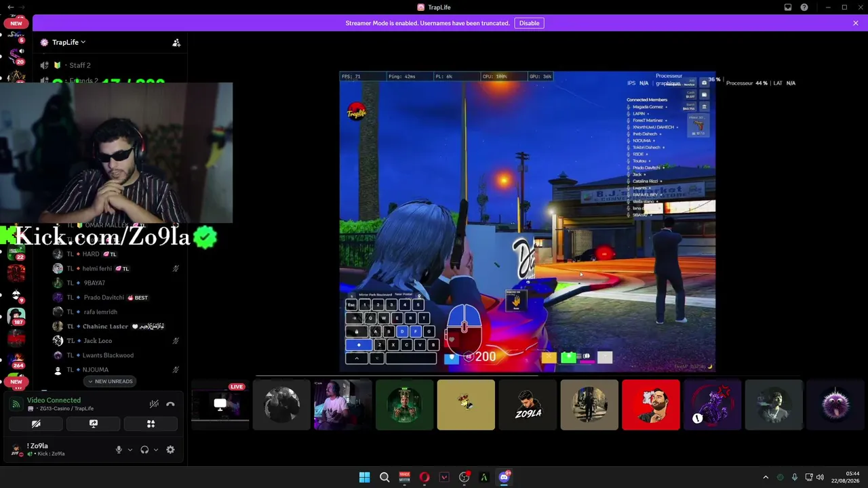This screenshot has width=868, height=488.
Task: Show hidden system tray icons
Action: [x=766, y=477]
